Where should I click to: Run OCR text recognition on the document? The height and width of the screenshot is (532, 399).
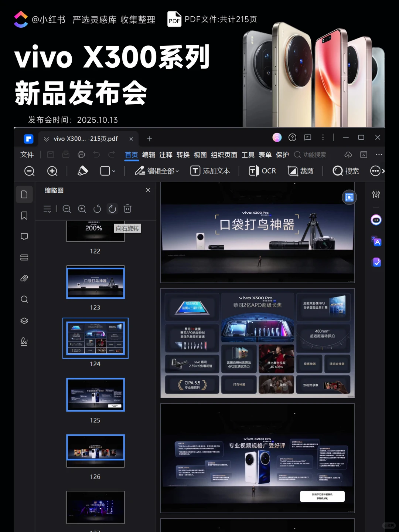click(262, 171)
